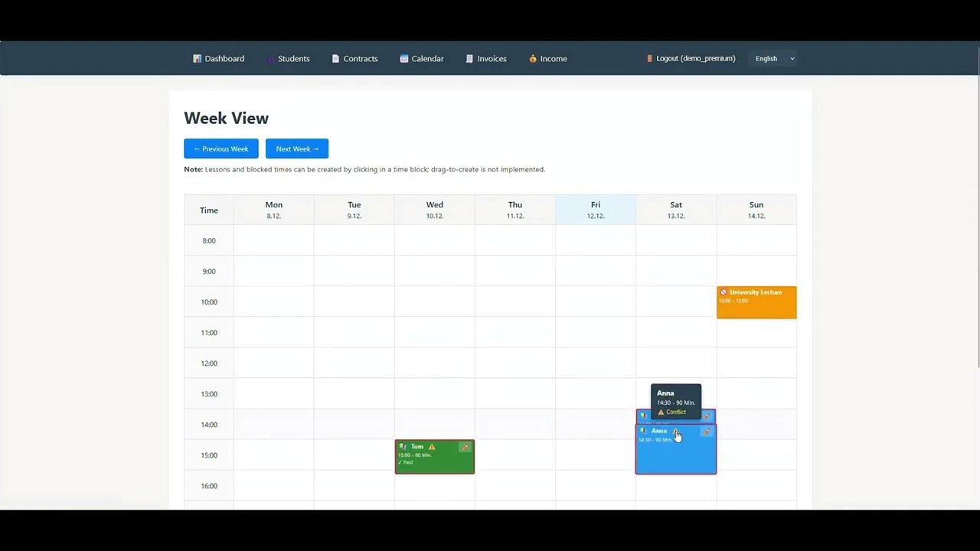Click the books icon on Tom's lesson
This screenshot has width=980, height=551.
click(x=403, y=447)
